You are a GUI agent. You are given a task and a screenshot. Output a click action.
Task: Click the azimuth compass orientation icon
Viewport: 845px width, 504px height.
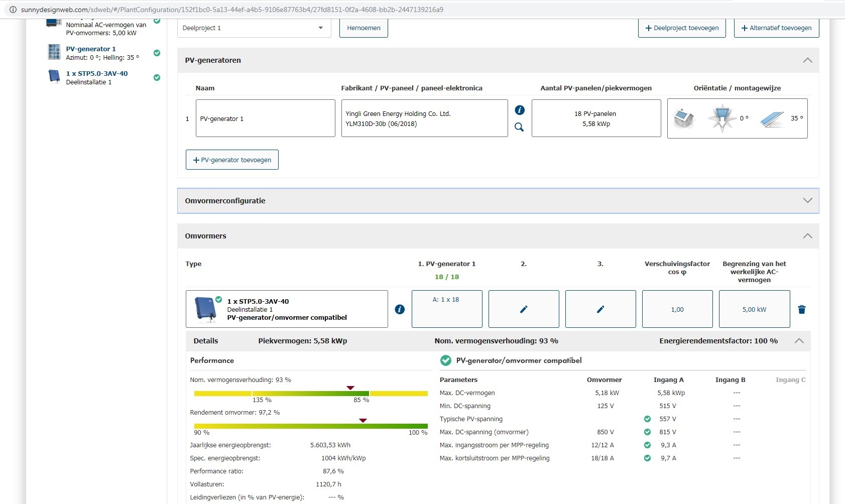coord(722,118)
